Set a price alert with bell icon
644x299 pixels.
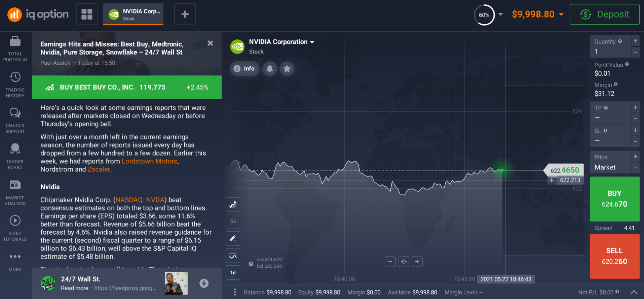270,69
